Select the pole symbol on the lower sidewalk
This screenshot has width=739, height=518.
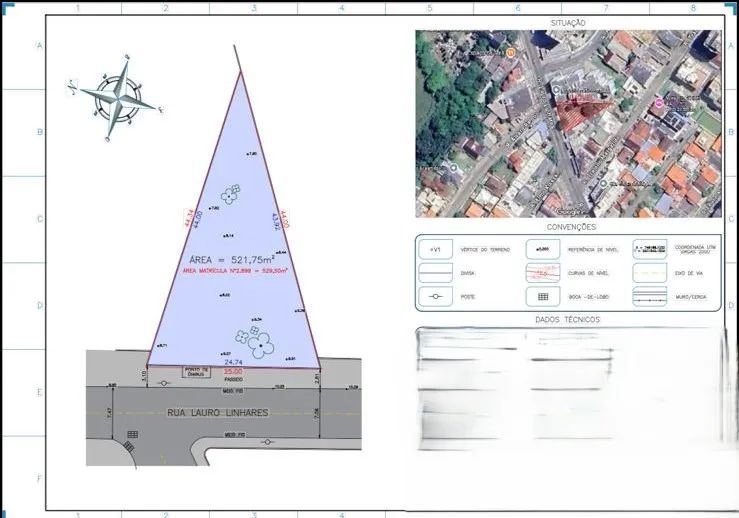pos(267,442)
